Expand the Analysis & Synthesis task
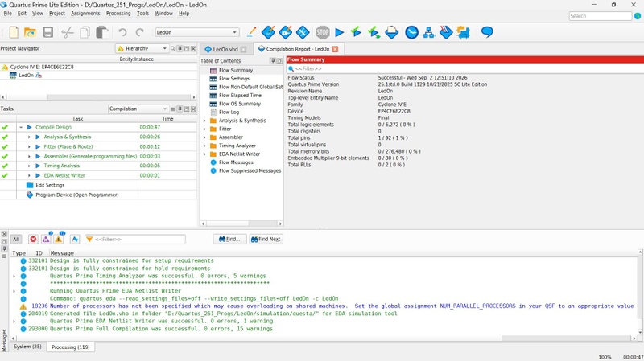This screenshot has height=361, width=644. (29, 137)
